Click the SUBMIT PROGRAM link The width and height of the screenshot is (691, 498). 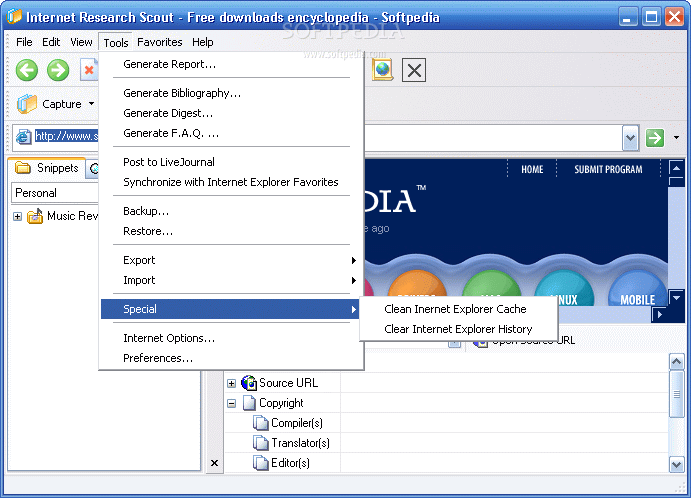click(x=608, y=170)
